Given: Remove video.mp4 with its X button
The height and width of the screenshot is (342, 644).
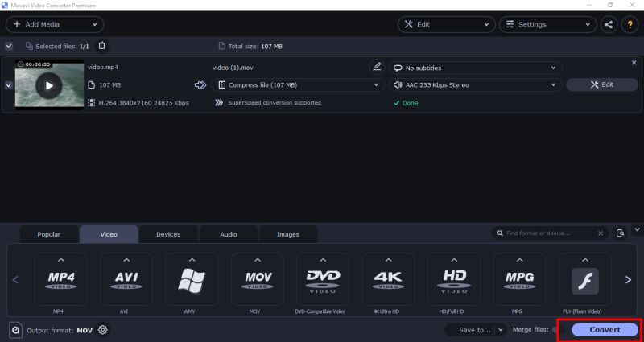Looking at the screenshot, I should (x=634, y=63).
